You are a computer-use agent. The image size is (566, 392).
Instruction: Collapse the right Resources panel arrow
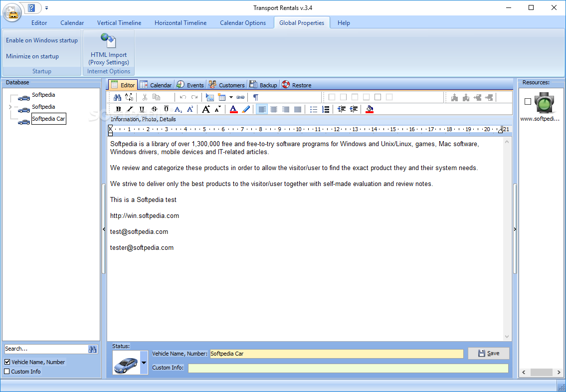[515, 229]
